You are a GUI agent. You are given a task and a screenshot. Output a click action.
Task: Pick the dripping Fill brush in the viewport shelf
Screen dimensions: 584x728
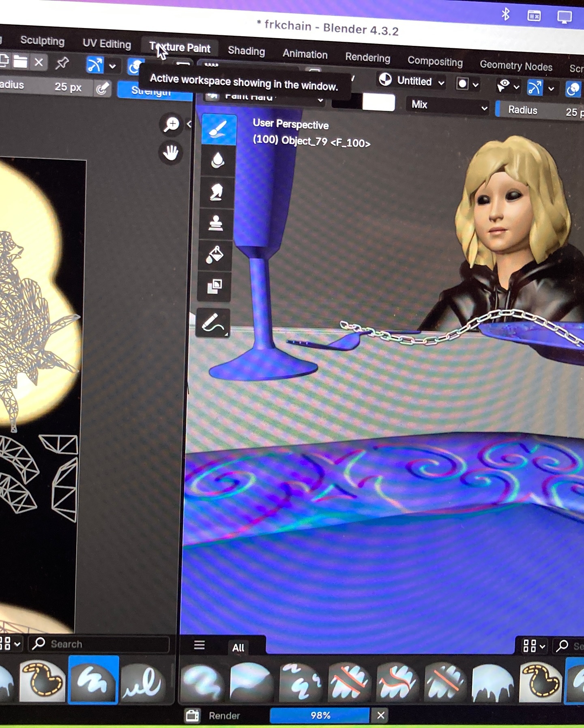click(494, 683)
